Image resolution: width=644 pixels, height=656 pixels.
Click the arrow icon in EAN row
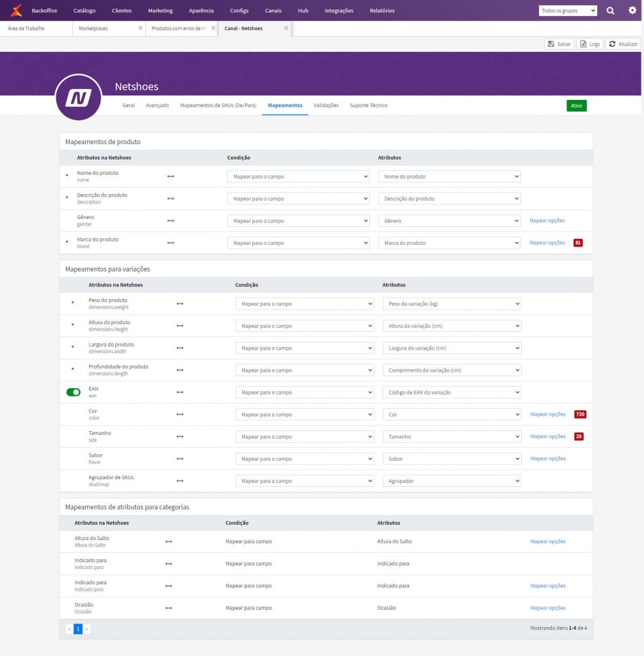(x=180, y=393)
